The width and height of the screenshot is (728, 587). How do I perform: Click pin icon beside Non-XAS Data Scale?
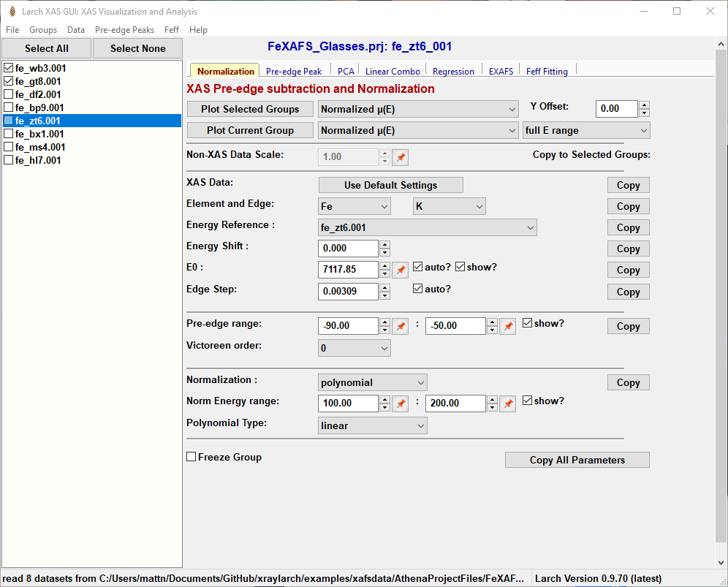pos(401,157)
